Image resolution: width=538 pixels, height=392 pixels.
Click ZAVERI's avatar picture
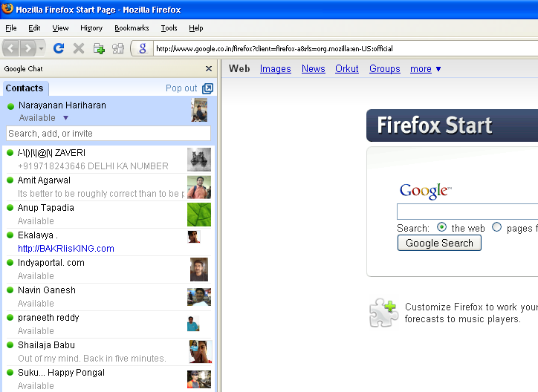tap(199, 160)
